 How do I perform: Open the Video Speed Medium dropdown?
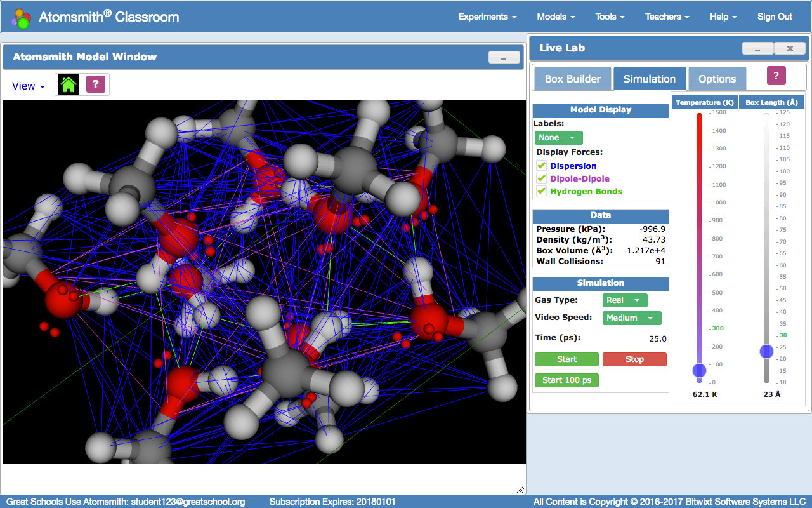tap(632, 318)
